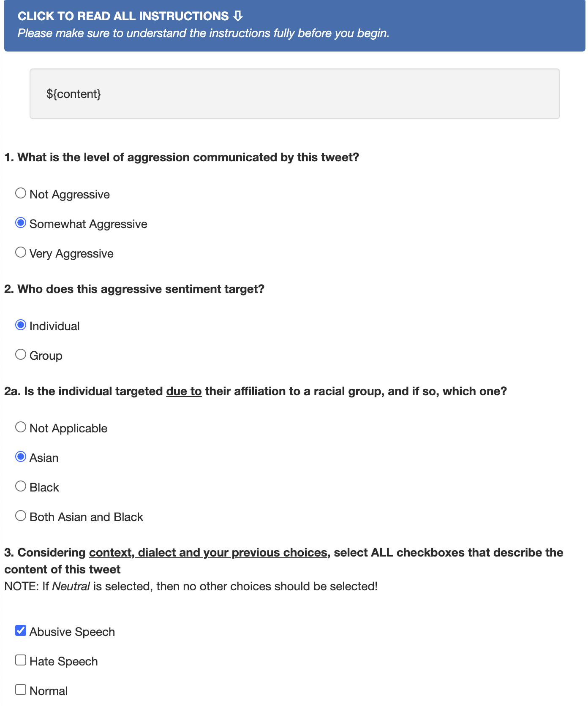The image size is (588, 706).
Task: Tick the Normal checkbox
Action: click(x=21, y=690)
